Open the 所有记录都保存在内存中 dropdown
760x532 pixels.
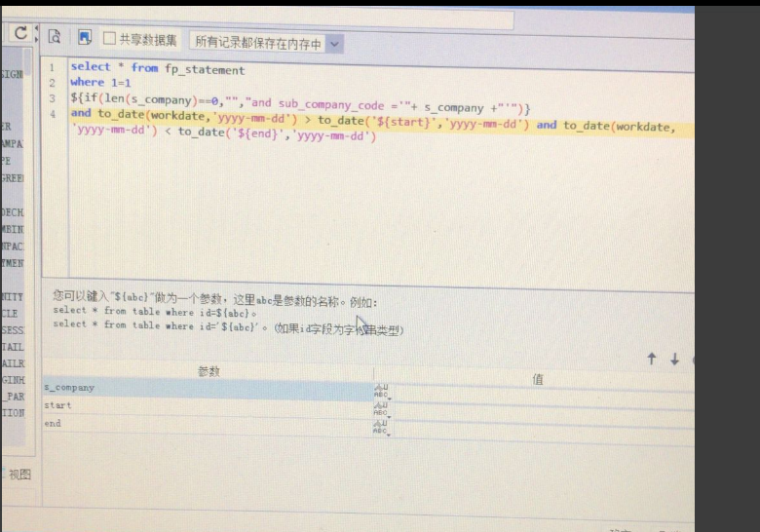[x=266, y=43]
